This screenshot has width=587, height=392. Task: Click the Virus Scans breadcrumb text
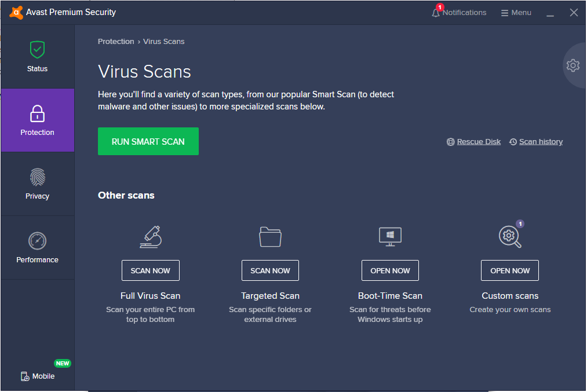[164, 42]
